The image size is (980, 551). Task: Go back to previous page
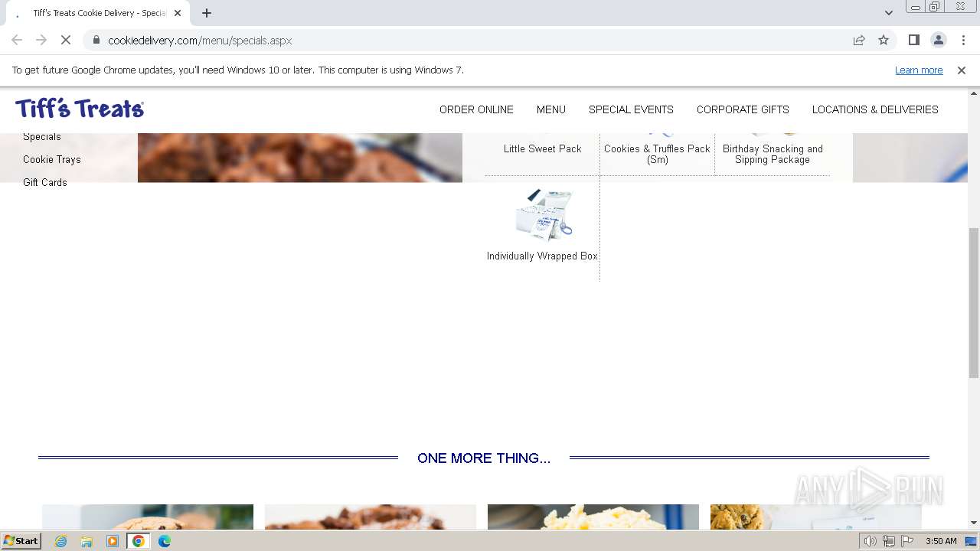tap(17, 40)
